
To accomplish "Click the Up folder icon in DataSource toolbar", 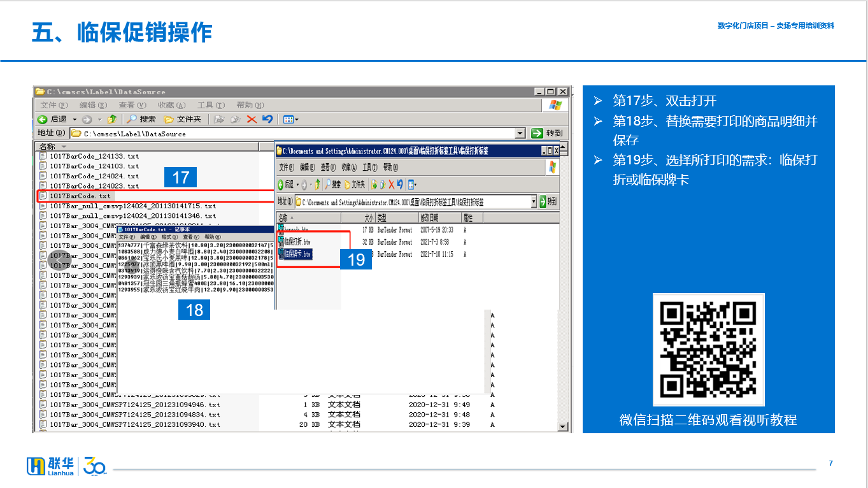I will (113, 119).
